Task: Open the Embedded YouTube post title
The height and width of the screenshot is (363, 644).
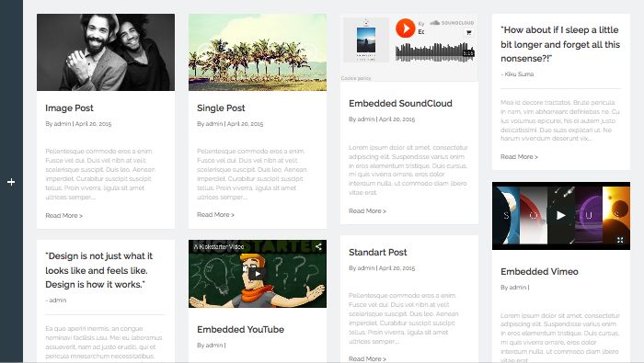Action: (240, 329)
